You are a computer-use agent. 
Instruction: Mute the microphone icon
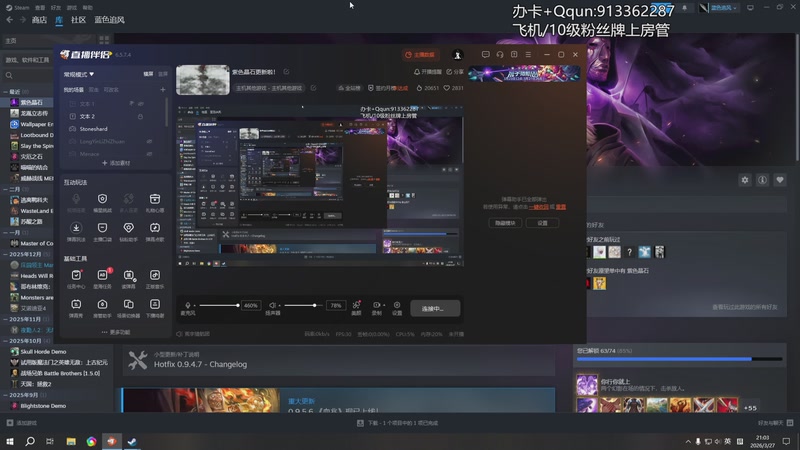[x=188, y=305]
